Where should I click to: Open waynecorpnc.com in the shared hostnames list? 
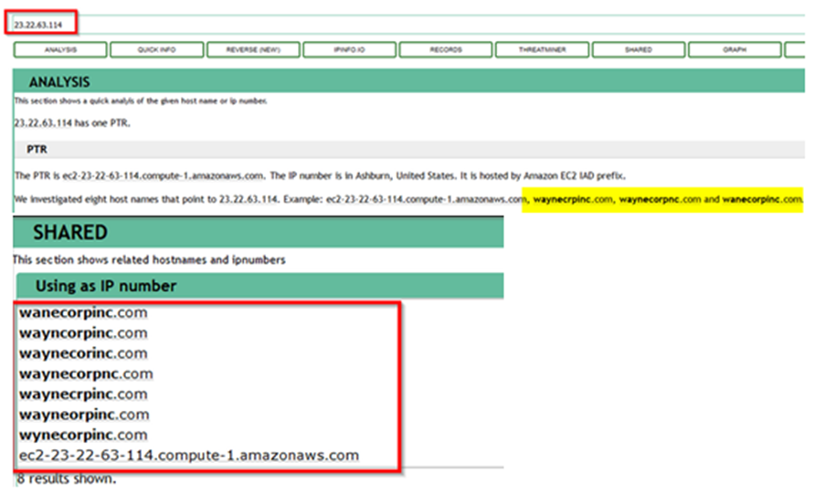click(86, 374)
